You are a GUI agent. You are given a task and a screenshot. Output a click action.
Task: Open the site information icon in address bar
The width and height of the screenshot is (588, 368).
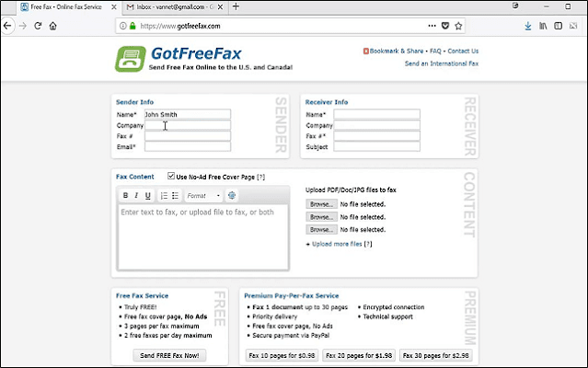click(122, 26)
